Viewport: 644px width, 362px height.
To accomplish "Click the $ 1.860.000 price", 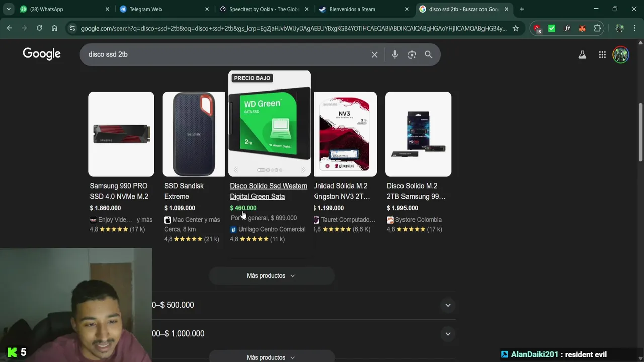I will (x=105, y=208).
